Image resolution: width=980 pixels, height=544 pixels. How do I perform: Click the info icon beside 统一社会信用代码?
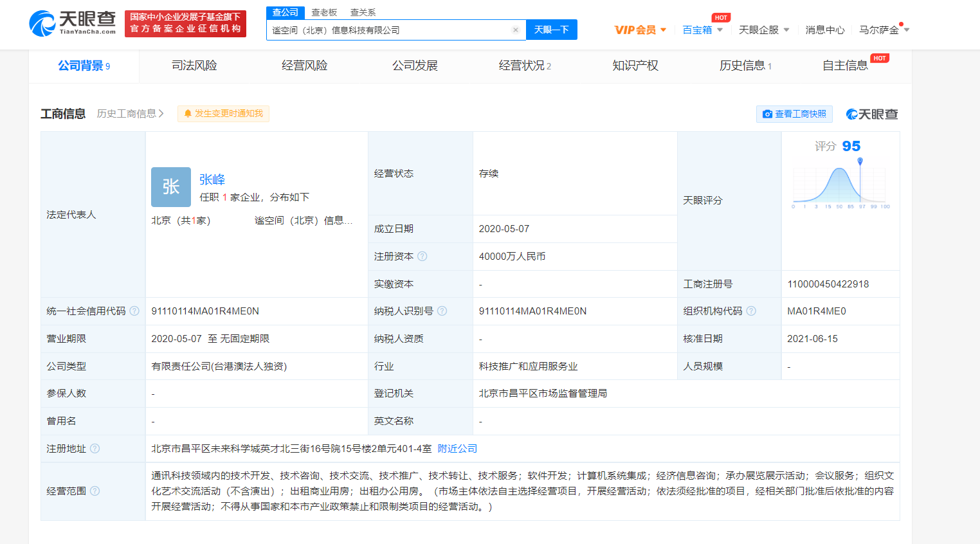coord(134,311)
